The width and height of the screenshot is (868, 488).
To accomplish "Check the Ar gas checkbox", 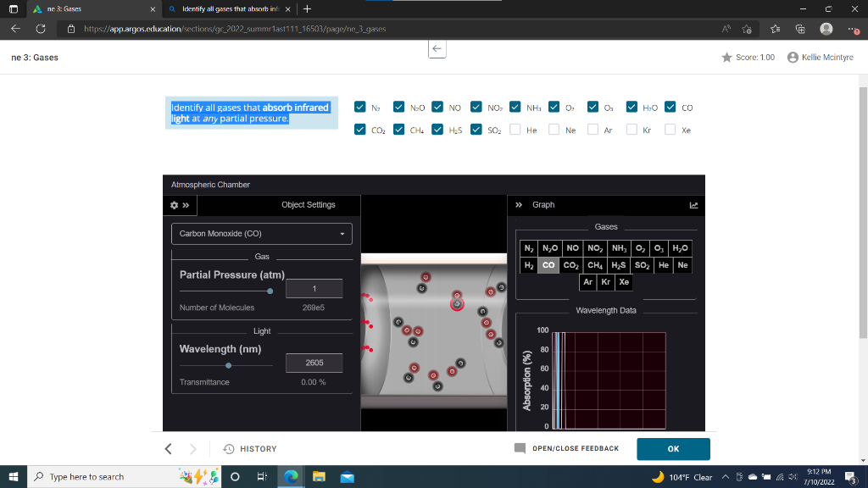I will coord(593,130).
